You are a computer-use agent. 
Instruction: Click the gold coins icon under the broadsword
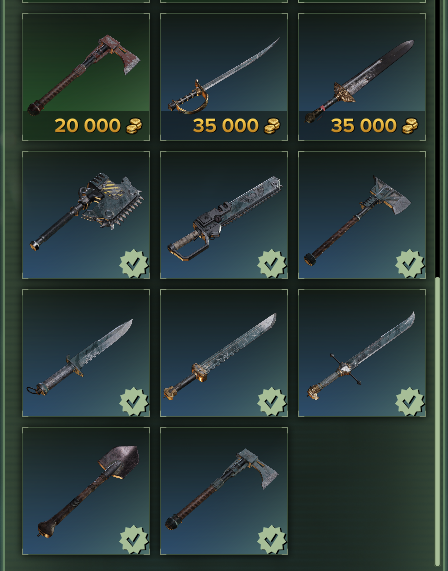410,126
